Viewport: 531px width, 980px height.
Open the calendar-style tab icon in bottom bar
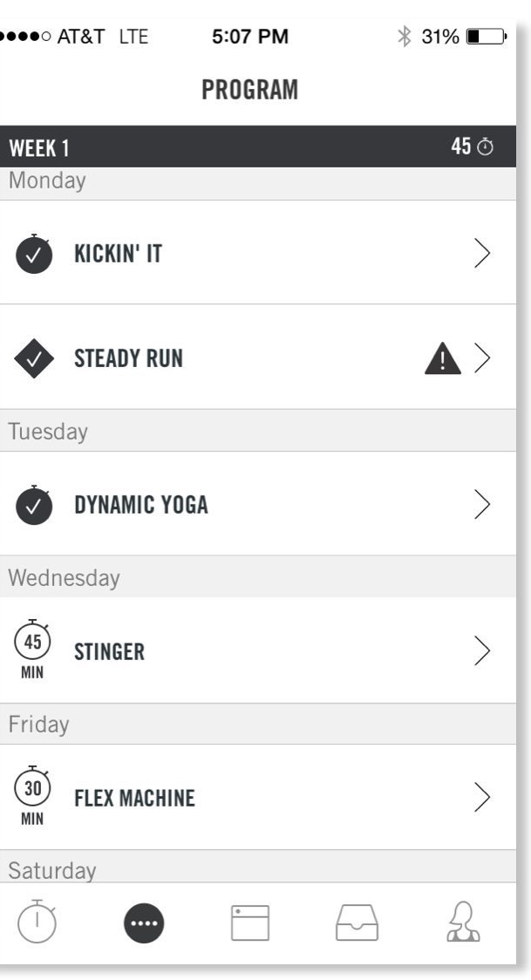pos(248,922)
